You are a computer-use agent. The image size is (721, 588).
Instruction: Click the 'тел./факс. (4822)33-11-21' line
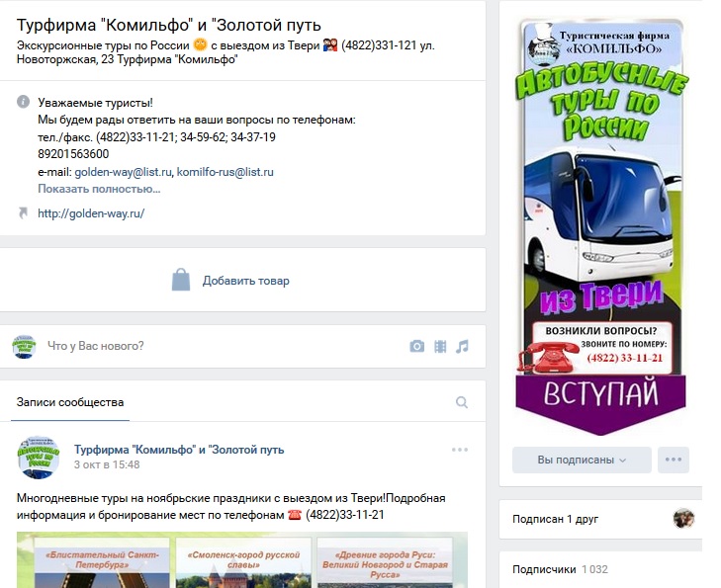[157, 137]
